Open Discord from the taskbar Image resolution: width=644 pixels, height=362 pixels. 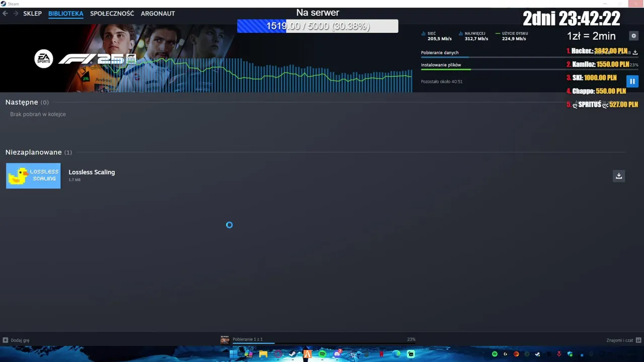[337, 354]
